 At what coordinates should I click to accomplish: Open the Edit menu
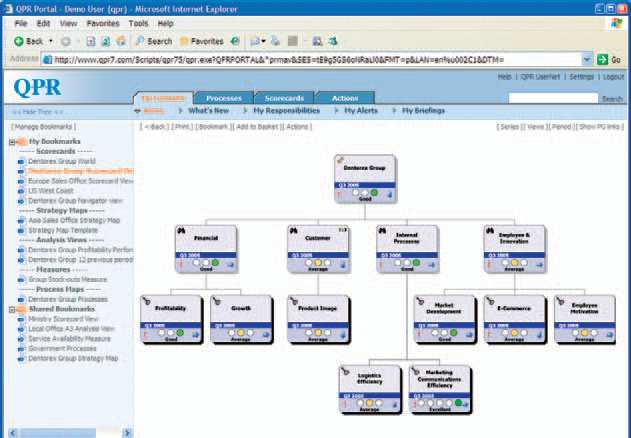[43, 24]
